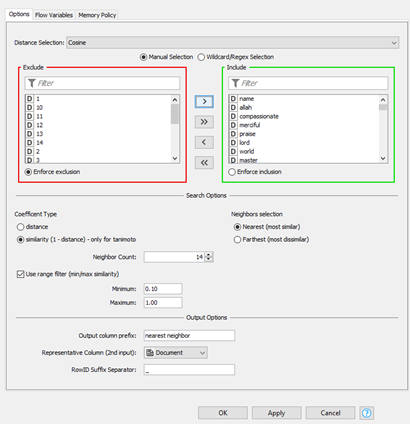
Task: Switch to the Options tab
Action: [19, 14]
